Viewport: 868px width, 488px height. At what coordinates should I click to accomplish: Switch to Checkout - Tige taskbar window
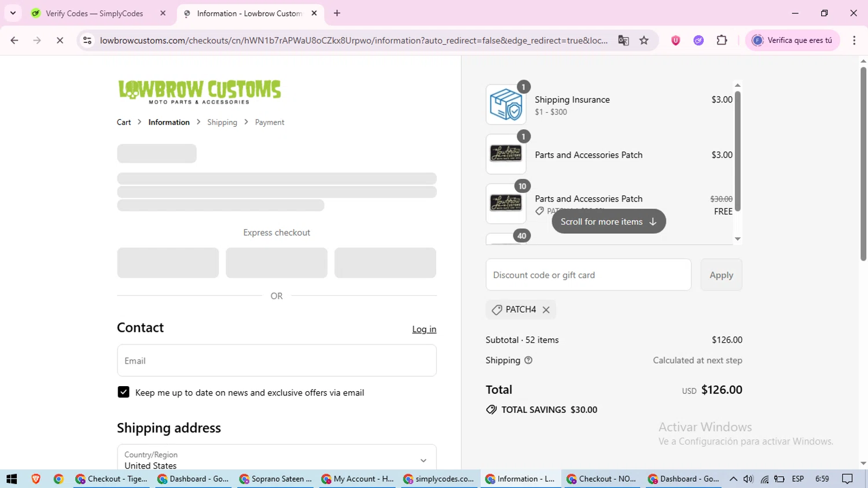click(x=112, y=479)
